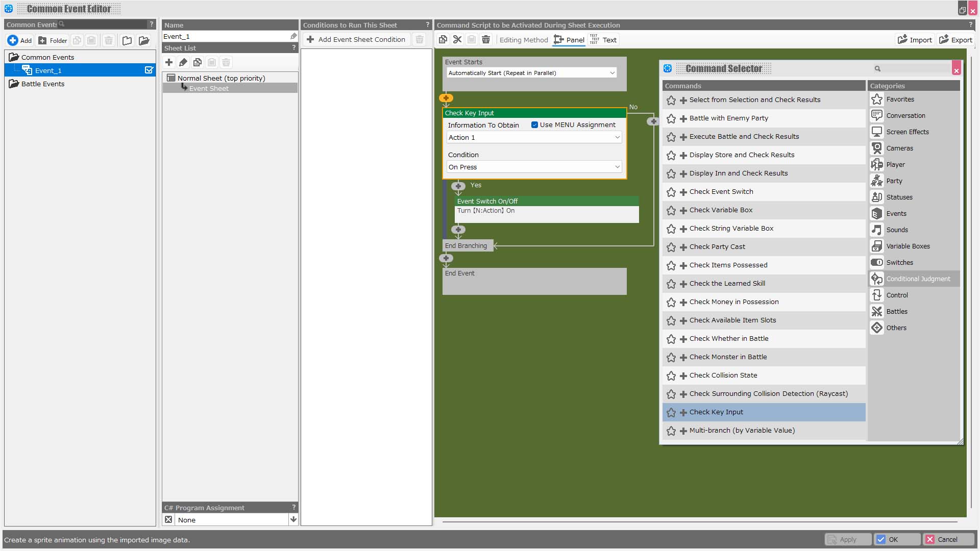Select the Event Sheet row

230,88
